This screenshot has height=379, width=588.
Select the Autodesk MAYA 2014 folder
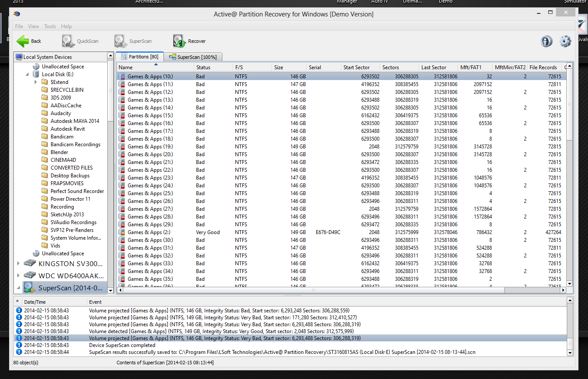point(74,121)
